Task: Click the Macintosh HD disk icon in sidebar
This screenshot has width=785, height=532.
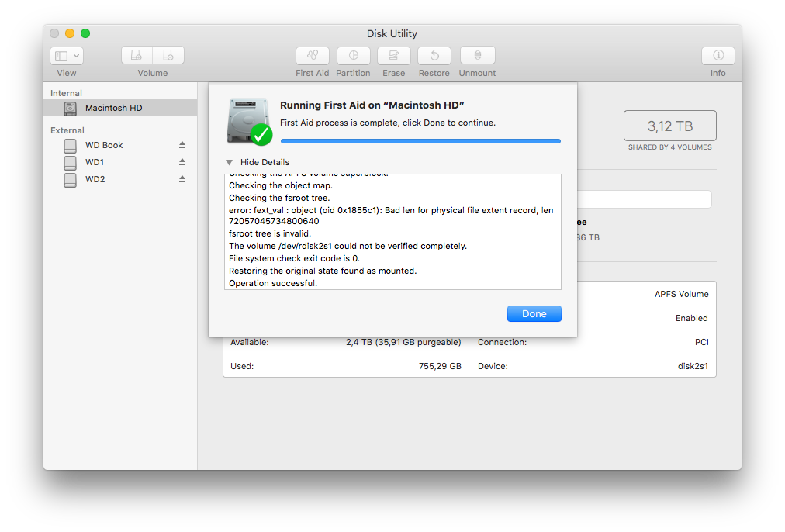Action: pos(71,108)
